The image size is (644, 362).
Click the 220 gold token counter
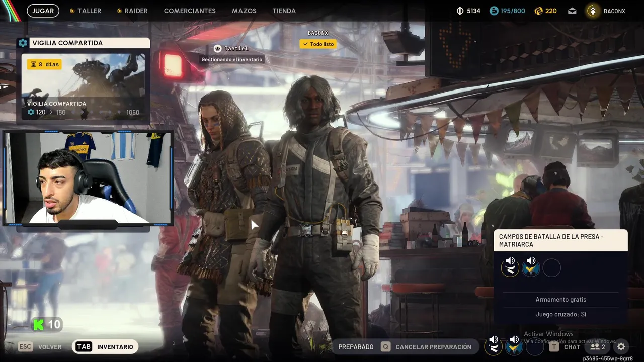(545, 11)
